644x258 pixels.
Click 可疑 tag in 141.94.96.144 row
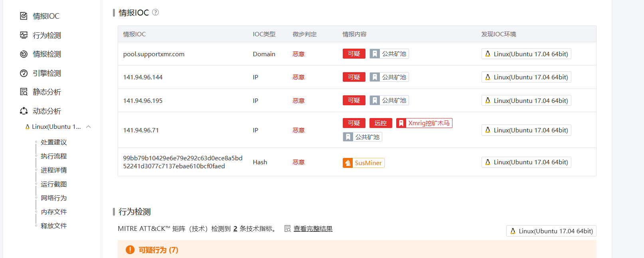click(354, 77)
